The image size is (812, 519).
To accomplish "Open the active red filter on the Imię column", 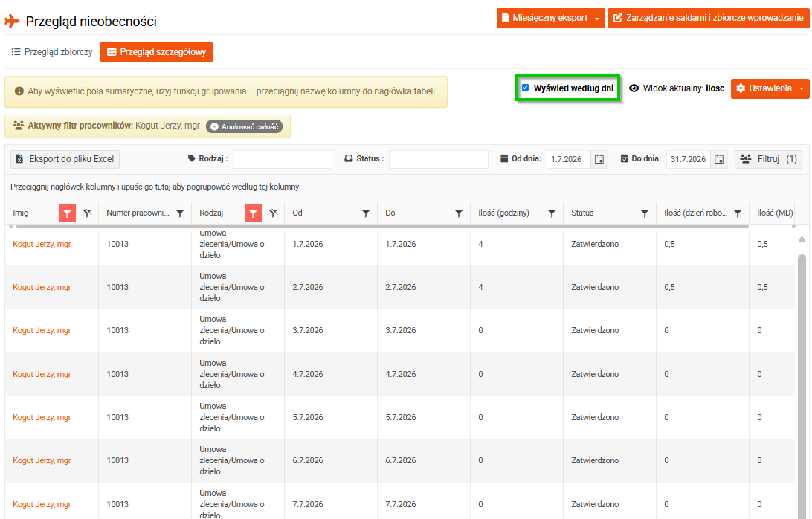I will pyautogui.click(x=68, y=213).
